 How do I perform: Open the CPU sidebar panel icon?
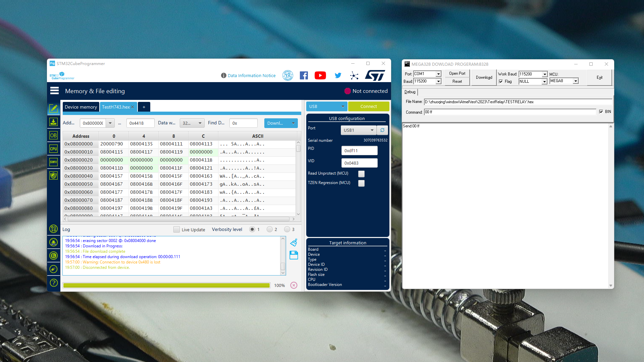click(53, 149)
